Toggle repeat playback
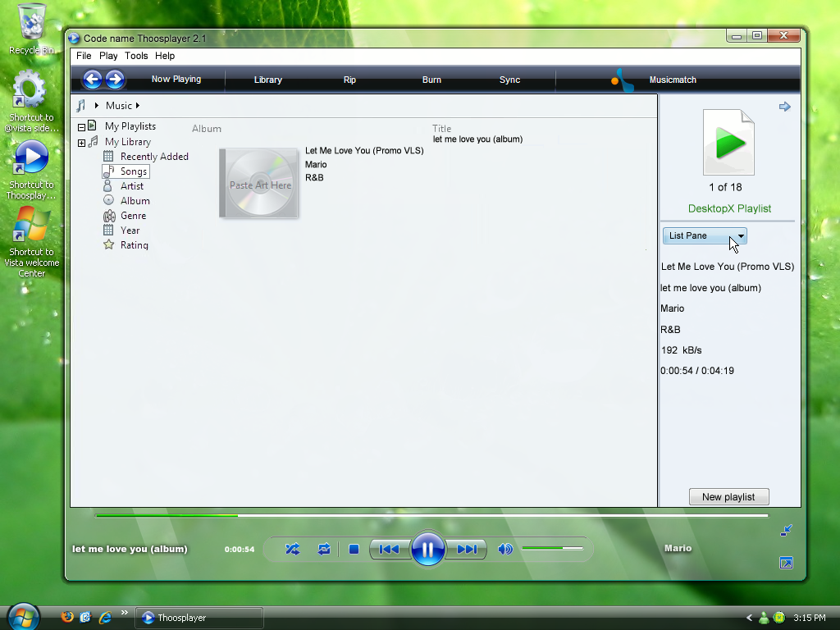840x630 pixels. (323, 549)
